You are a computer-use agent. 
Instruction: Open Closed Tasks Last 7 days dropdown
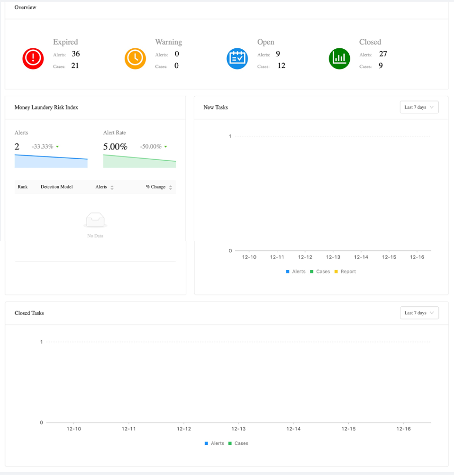coord(419,313)
